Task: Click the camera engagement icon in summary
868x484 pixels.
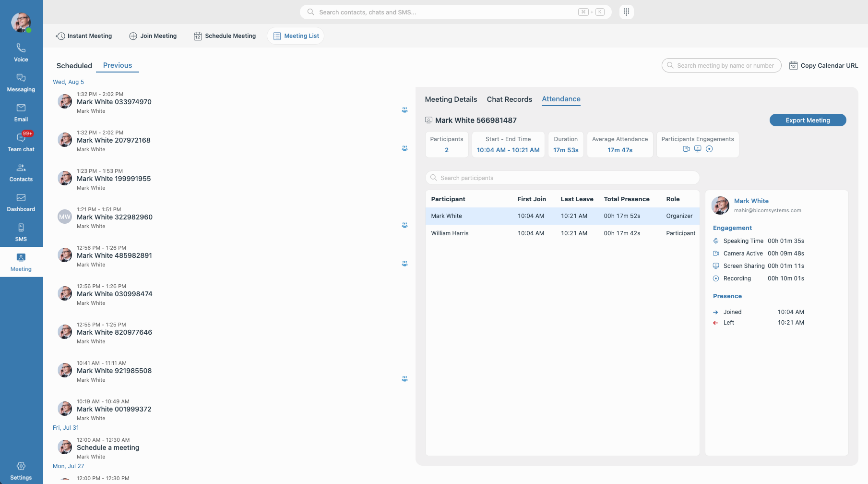Action: (686, 149)
